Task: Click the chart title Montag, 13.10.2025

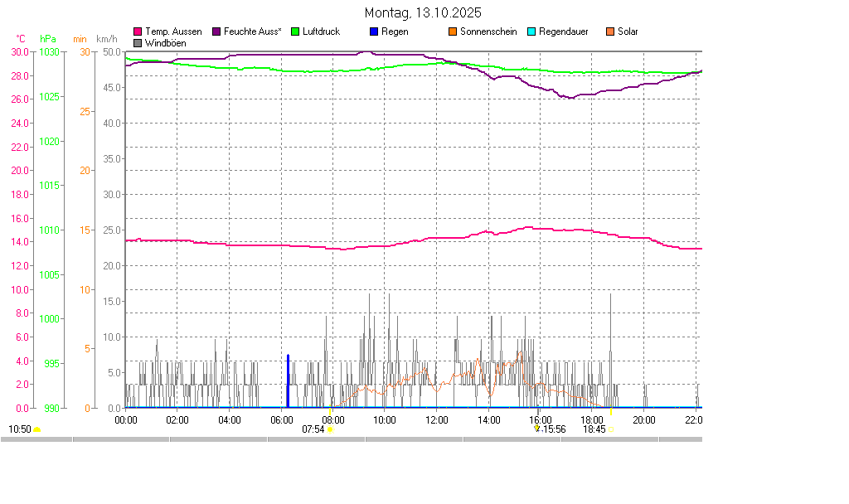Action: [x=423, y=13]
